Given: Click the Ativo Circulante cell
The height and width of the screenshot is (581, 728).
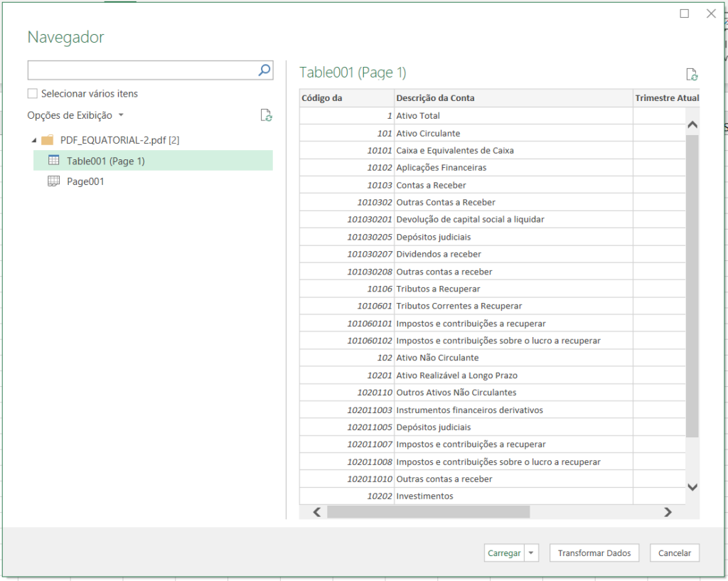Looking at the screenshot, I should point(513,133).
